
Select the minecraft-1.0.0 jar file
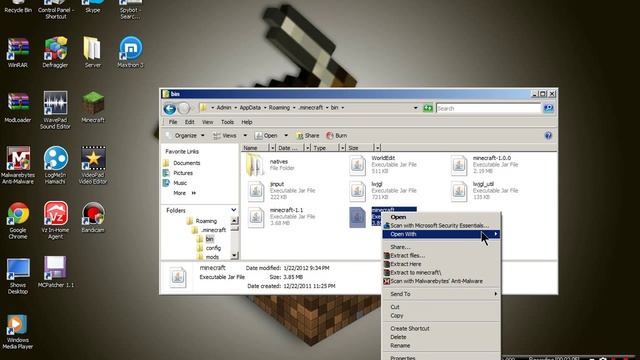click(485, 164)
